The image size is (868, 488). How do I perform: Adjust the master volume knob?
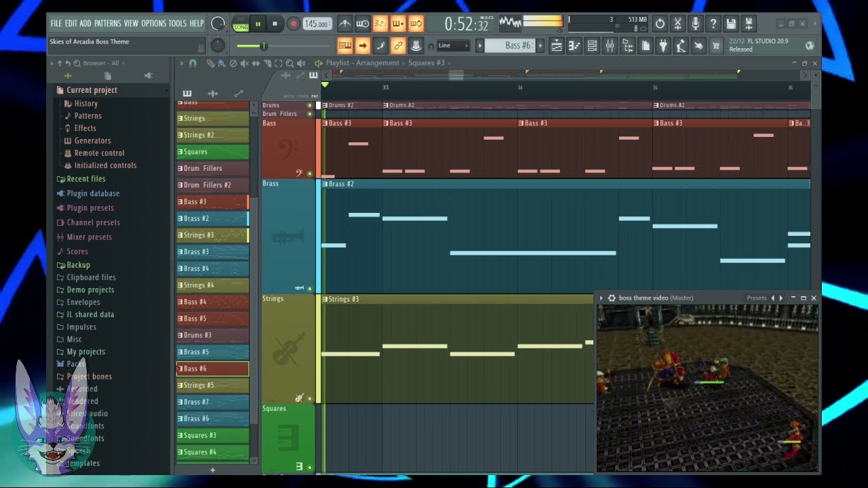point(218,24)
